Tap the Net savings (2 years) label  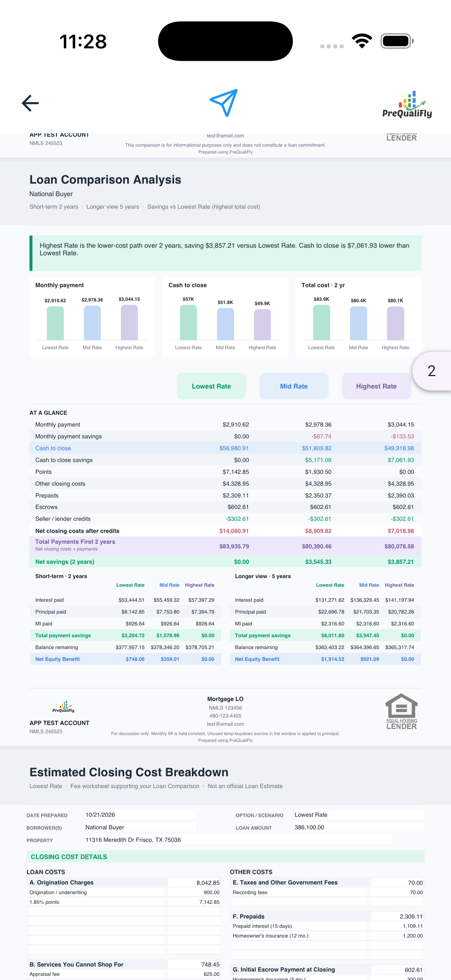(65, 562)
